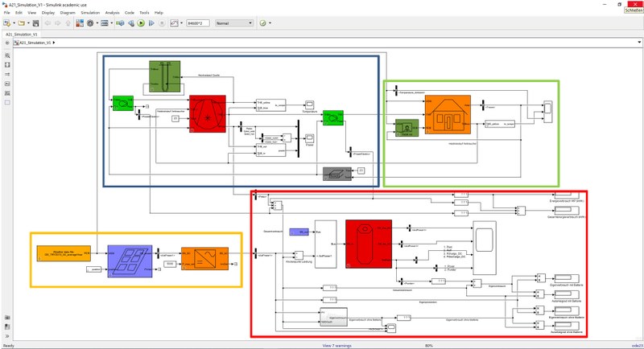Viewport: 644px width, 349px height.
Task: Open the simulation mode dropdown showing Normal
Action: (234, 23)
